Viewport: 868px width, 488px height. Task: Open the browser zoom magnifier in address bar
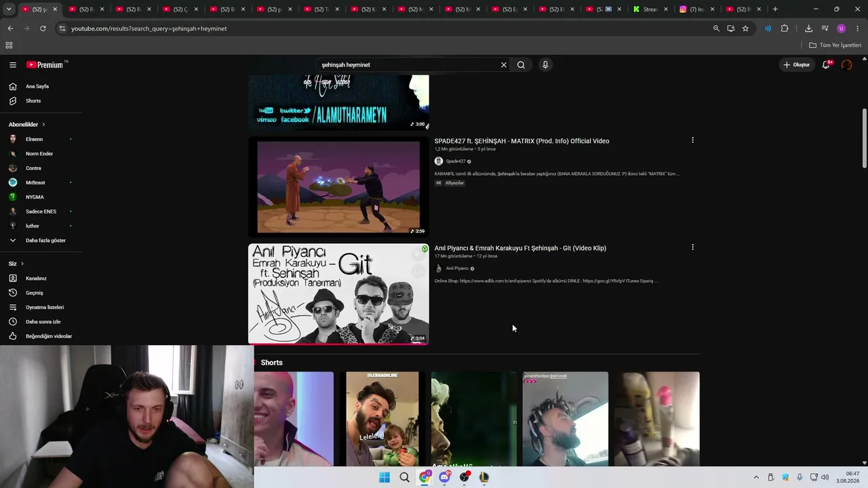point(716,28)
